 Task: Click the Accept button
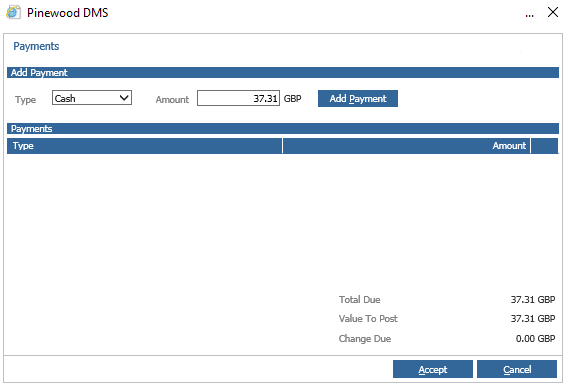click(x=433, y=369)
